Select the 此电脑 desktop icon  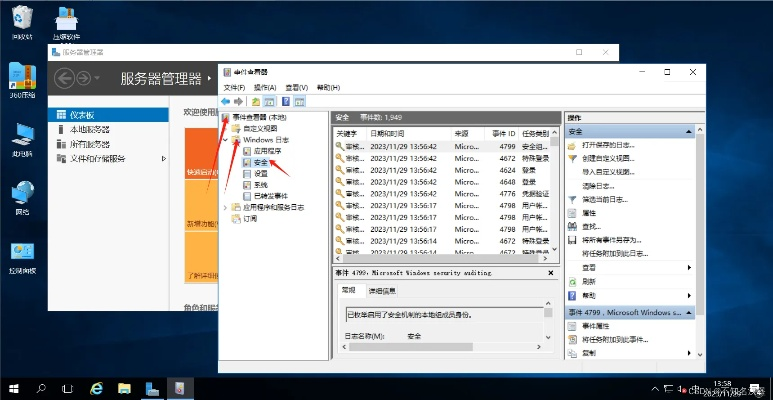[22, 140]
